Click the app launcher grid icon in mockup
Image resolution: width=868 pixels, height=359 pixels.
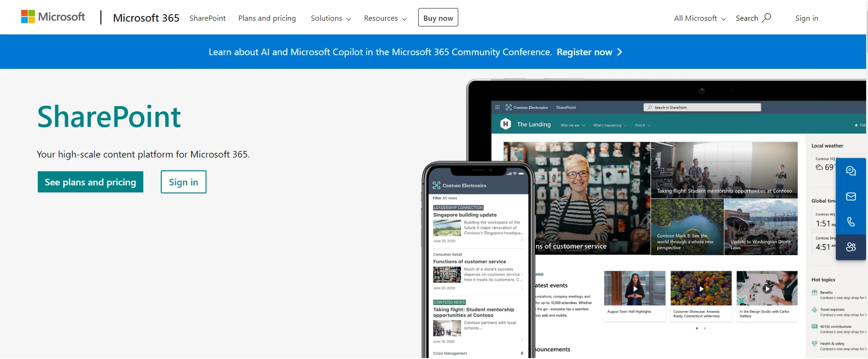497,108
